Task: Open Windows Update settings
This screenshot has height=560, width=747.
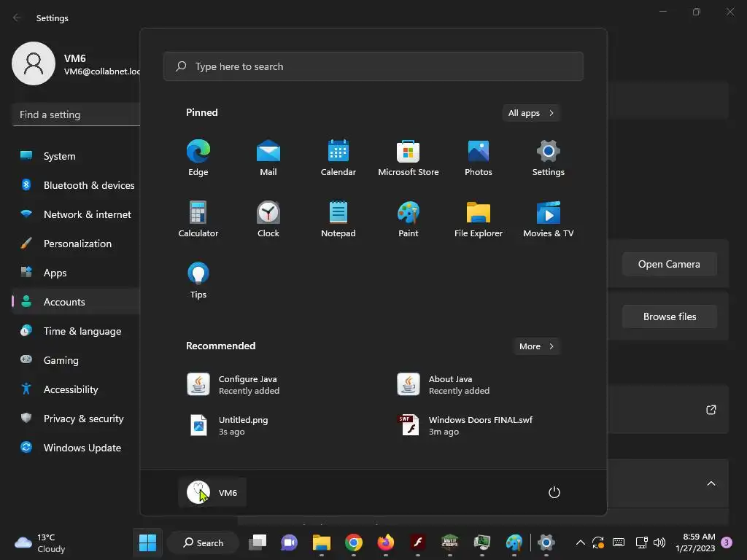Action: pyautogui.click(x=76, y=448)
